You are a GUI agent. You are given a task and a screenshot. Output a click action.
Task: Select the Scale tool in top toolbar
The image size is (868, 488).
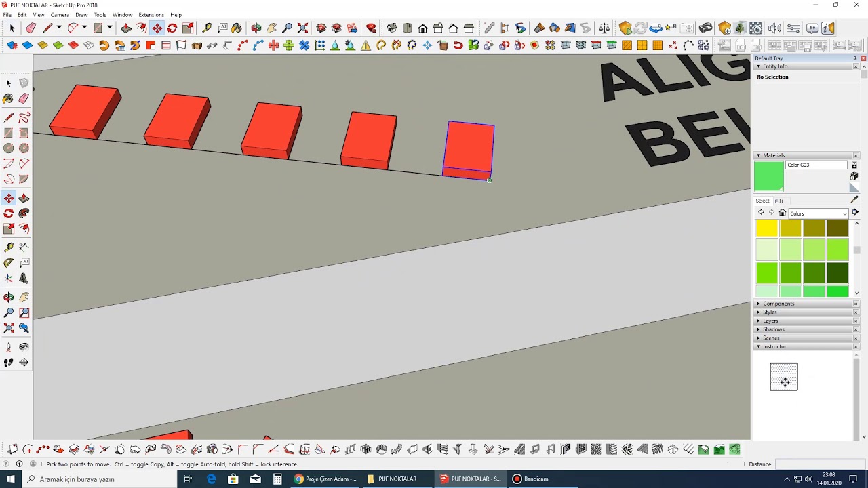click(x=188, y=28)
